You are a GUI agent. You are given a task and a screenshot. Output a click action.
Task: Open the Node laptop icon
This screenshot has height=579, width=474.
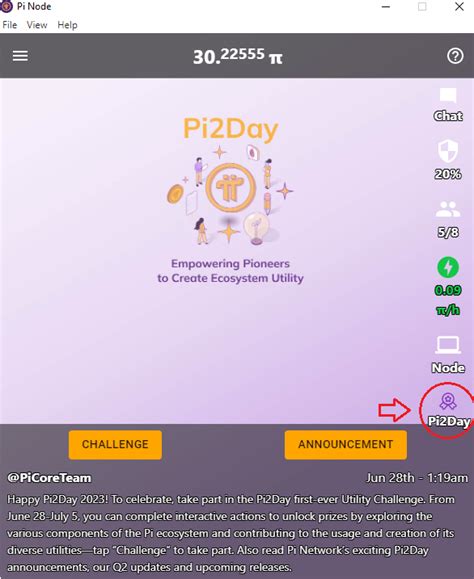[448, 345]
